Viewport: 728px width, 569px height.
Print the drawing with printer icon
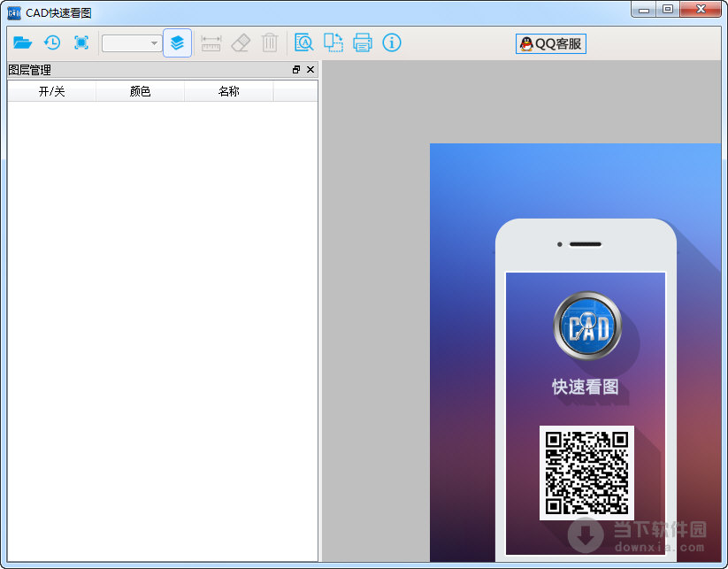click(x=362, y=42)
